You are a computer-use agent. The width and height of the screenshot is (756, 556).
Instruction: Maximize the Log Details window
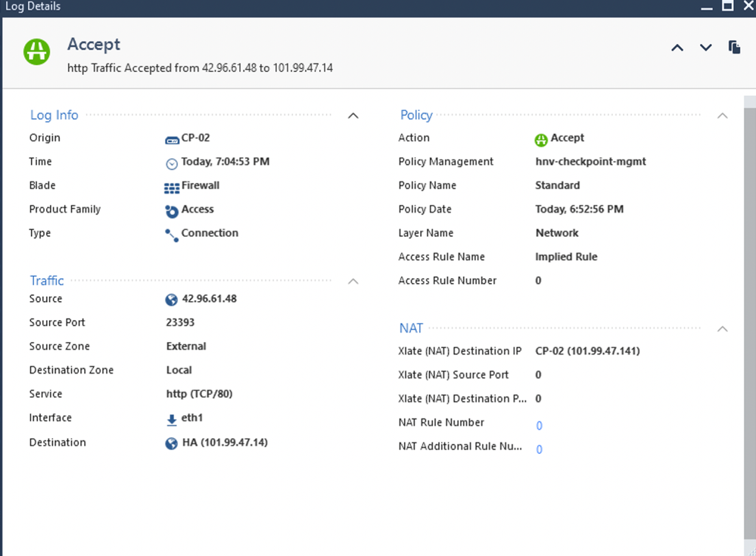(727, 6)
